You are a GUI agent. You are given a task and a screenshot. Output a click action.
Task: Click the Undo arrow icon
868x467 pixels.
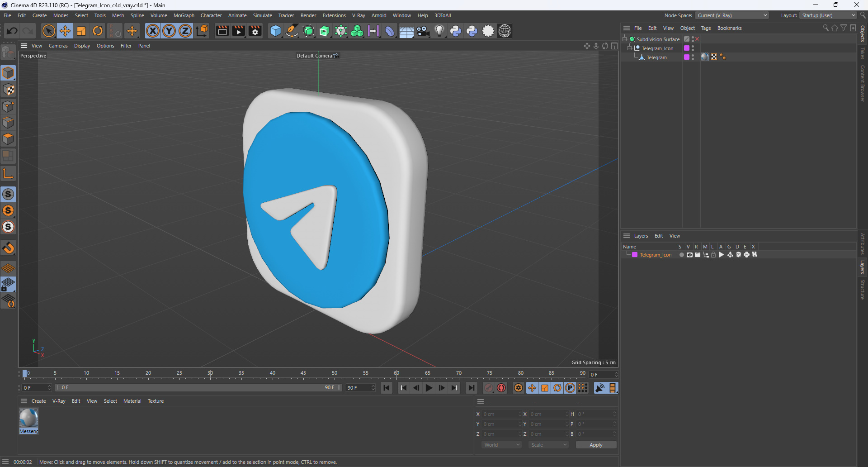pos(12,31)
